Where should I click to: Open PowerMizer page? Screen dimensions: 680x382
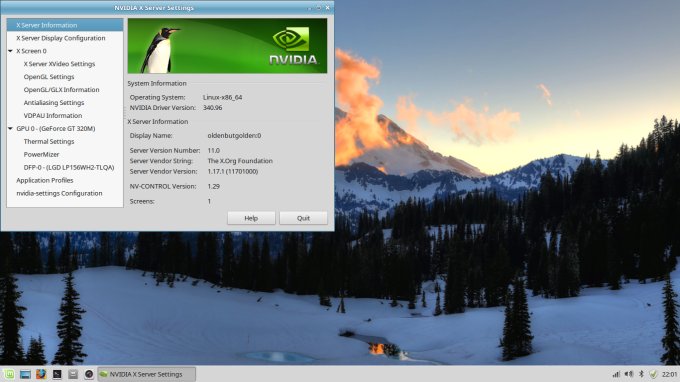pos(41,154)
